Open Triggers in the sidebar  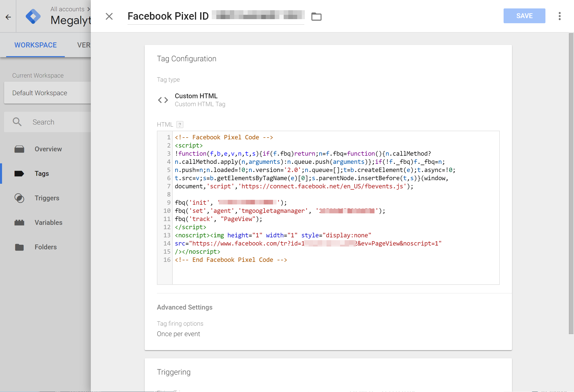pos(47,198)
